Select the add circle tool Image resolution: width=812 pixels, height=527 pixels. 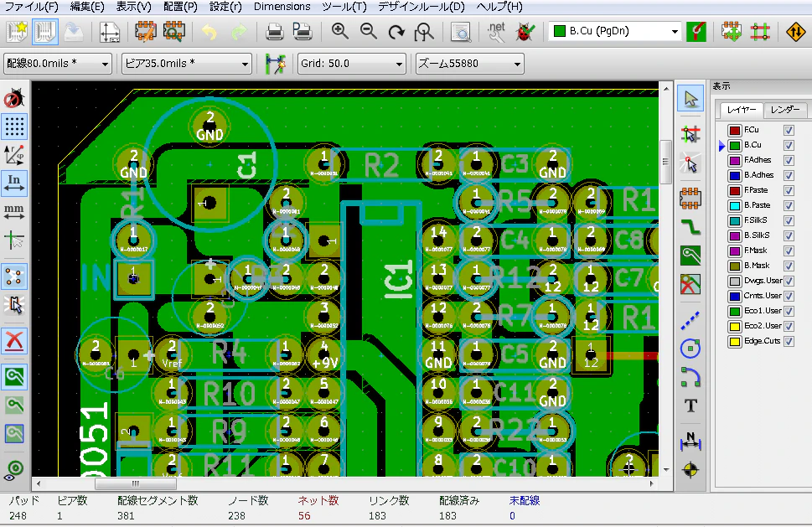(x=690, y=349)
